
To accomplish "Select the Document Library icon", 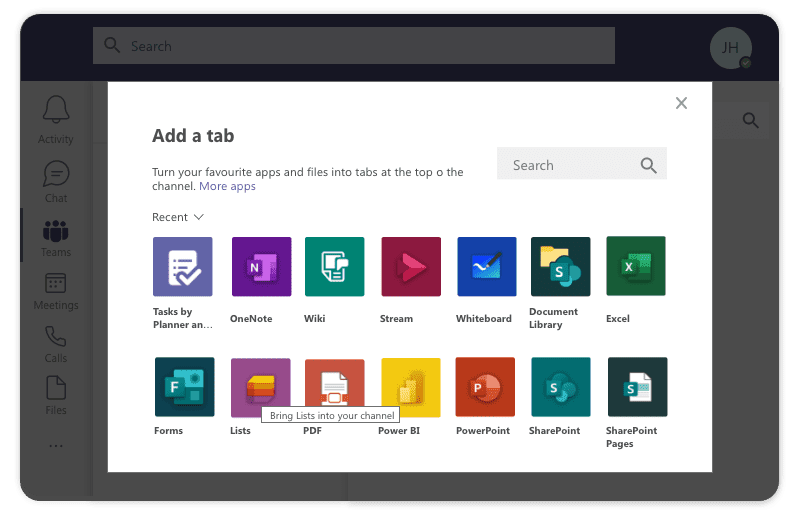I will (x=560, y=267).
